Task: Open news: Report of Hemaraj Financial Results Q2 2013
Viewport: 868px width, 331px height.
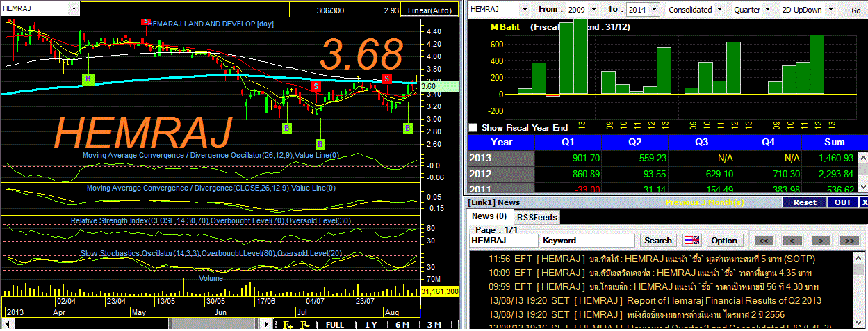Action: coord(655,300)
